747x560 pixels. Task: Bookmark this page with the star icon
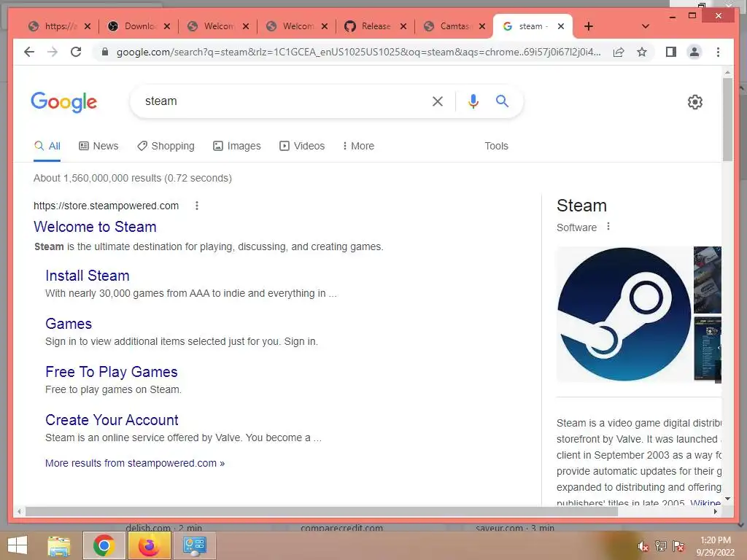click(642, 52)
